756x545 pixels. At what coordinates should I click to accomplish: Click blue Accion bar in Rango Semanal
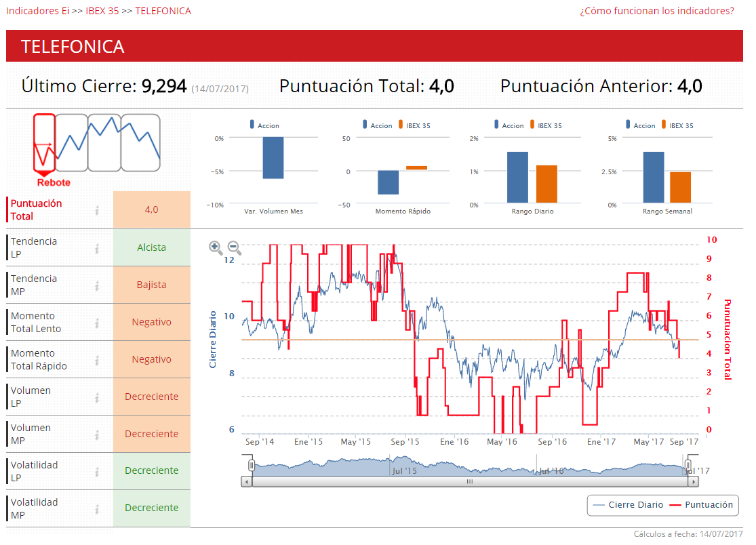click(654, 178)
